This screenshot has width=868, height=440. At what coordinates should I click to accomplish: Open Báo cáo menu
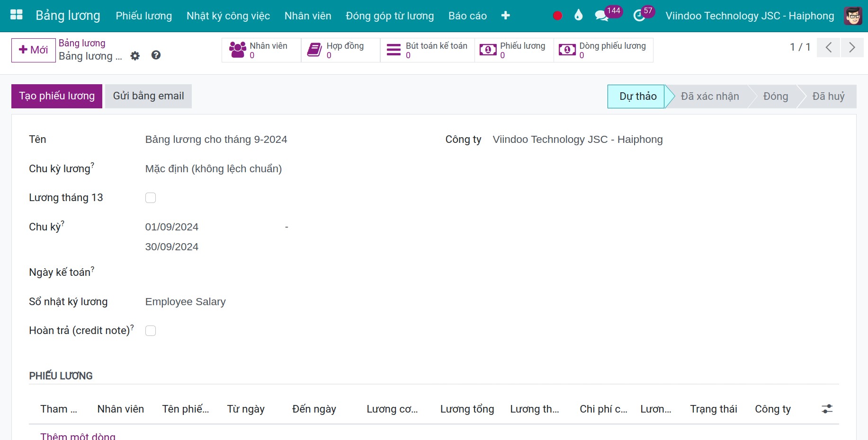tap(467, 16)
